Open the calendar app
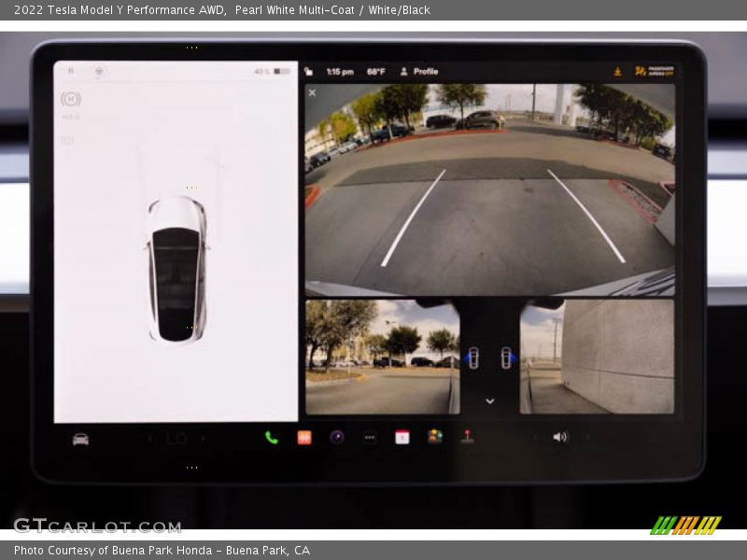 402,437
